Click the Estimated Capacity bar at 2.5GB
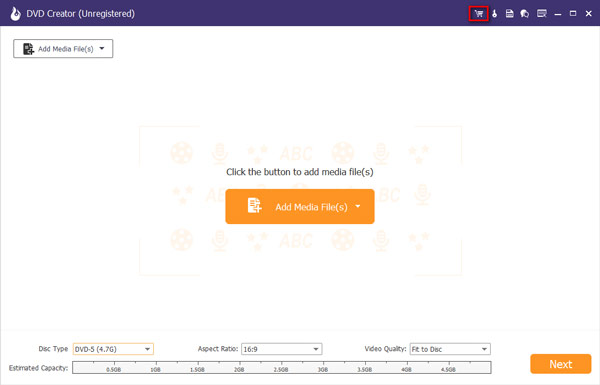This screenshot has height=385, width=600. click(x=282, y=367)
